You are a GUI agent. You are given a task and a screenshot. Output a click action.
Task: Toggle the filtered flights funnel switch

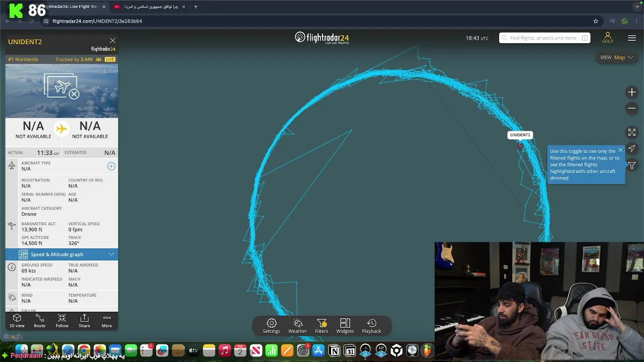(x=632, y=165)
